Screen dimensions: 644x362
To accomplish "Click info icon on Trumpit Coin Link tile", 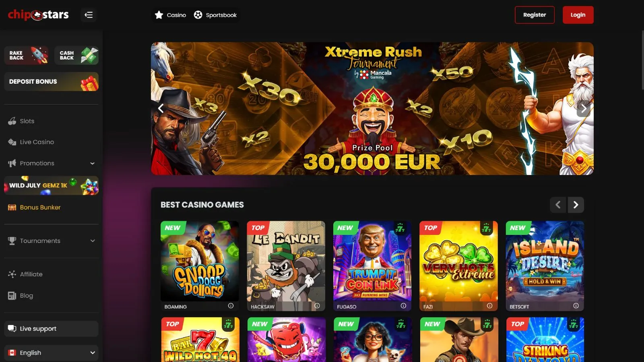I will pos(403,306).
